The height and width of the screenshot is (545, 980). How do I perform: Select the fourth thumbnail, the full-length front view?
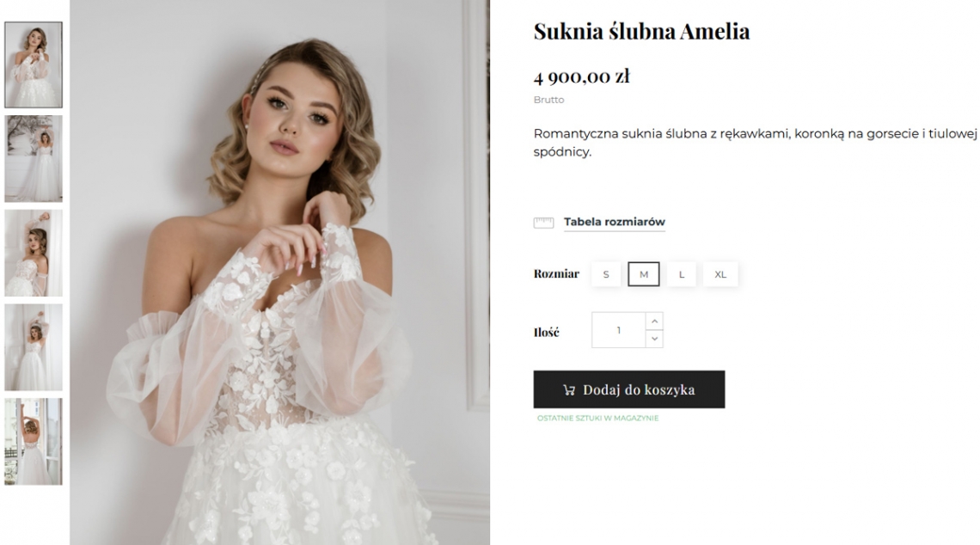(34, 346)
